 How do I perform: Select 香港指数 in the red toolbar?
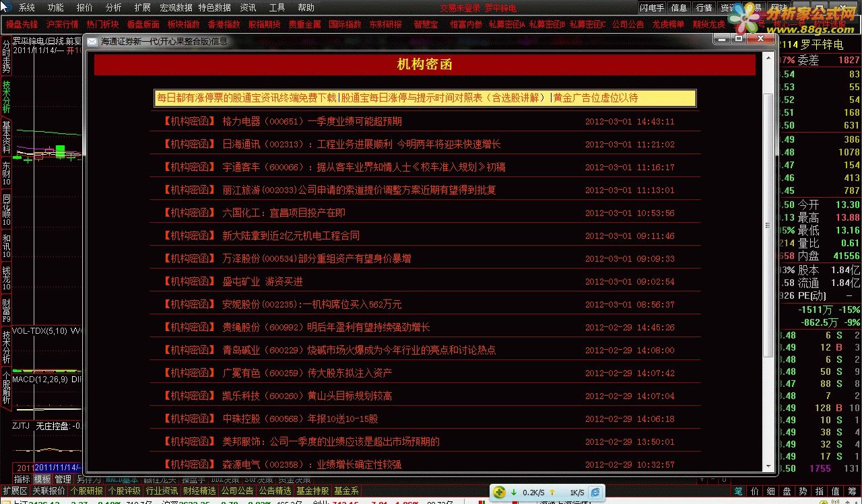224,24
